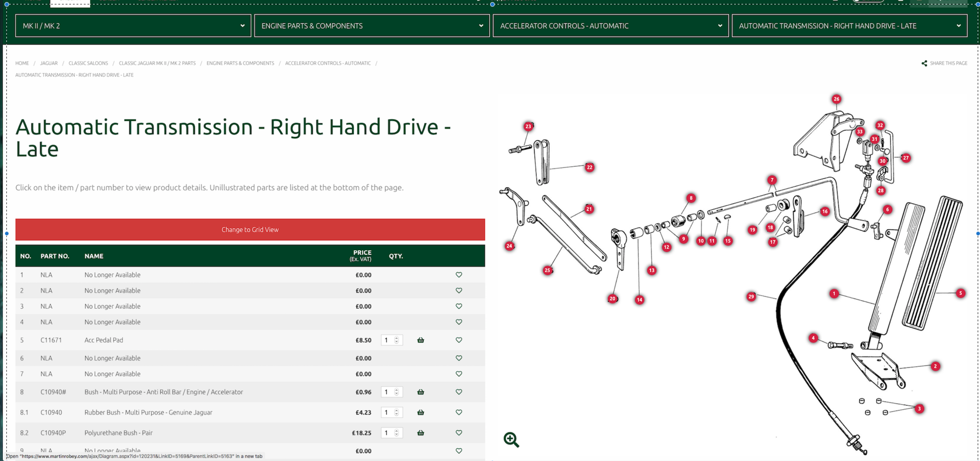Open Jaguar breadcrumb link
The image size is (980, 461).
pos(49,63)
